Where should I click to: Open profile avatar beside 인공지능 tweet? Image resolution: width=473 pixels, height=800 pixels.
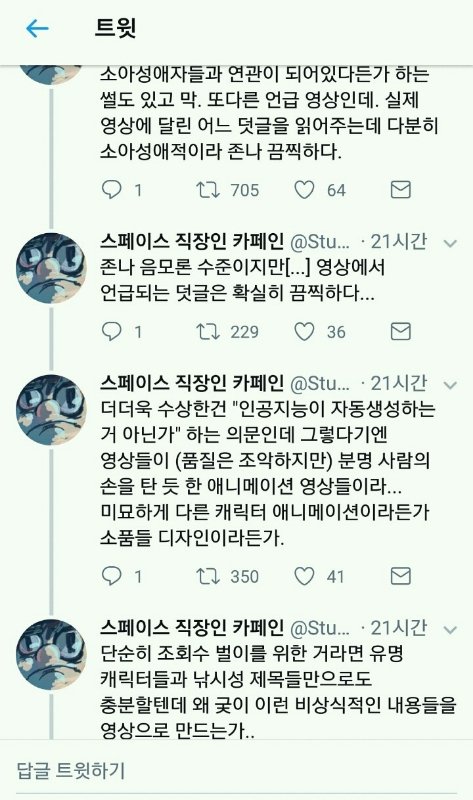(x=51, y=410)
